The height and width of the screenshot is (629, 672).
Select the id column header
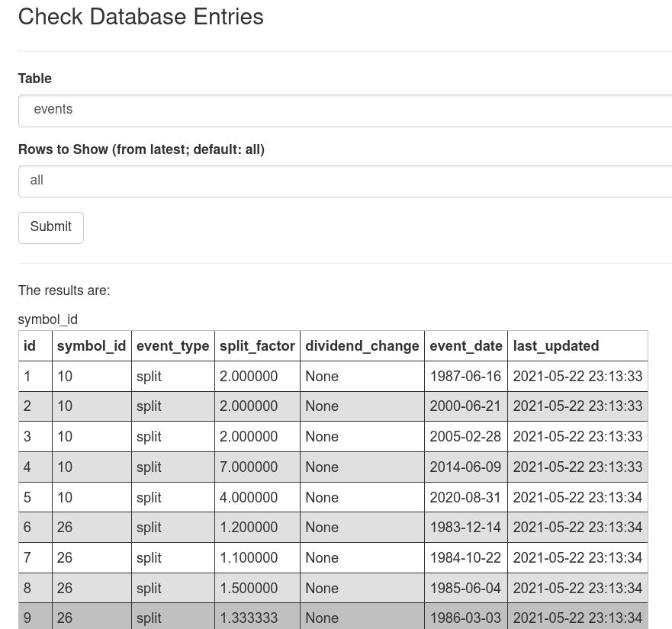(x=30, y=346)
